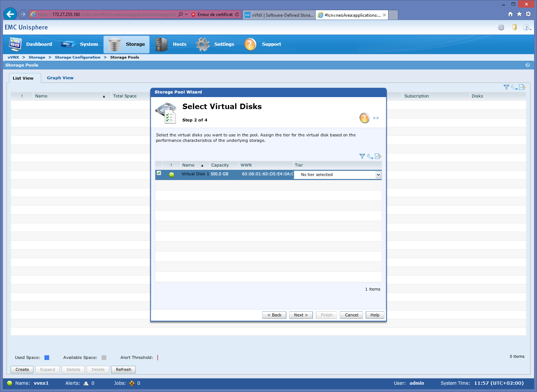Screen dimensions: 537x392
Task: Click Next to proceed in wizard
Action: (301, 315)
